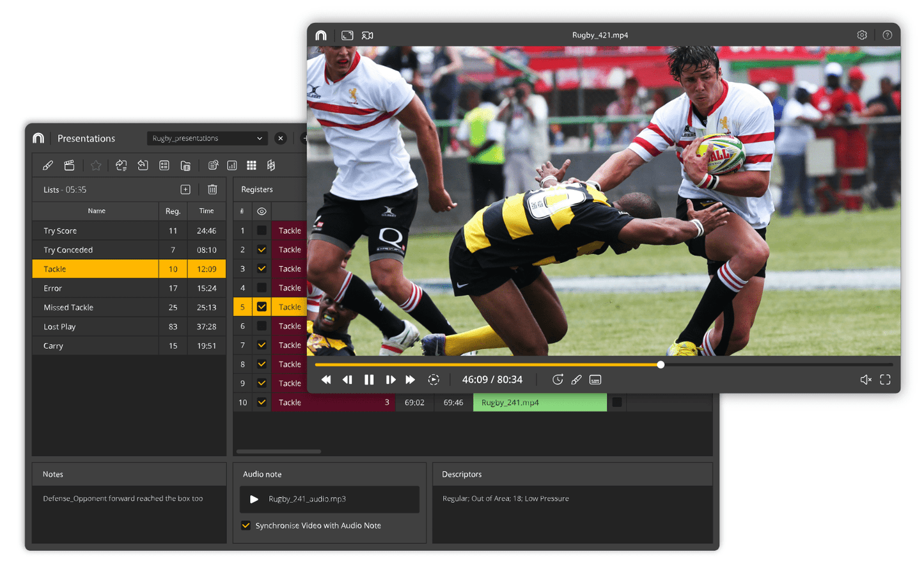Select the Try Score list row
This screenshot has height=570, width=924.
60,230
